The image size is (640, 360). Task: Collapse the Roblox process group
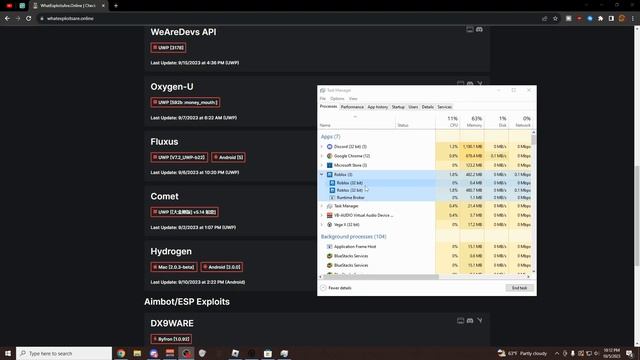(322, 174)
